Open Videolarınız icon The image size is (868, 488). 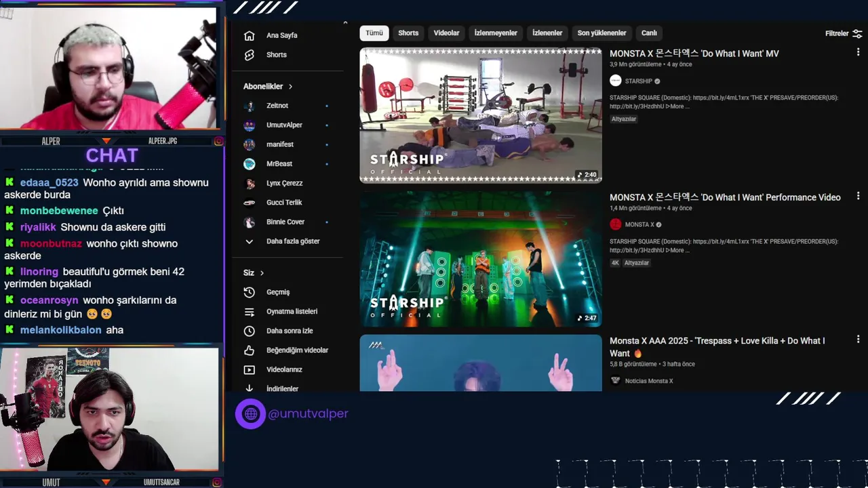(249, 370)
